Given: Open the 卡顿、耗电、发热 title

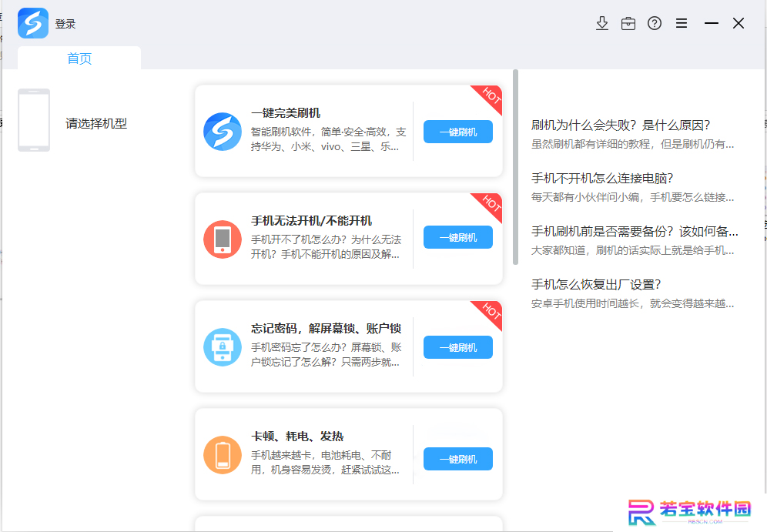Looking at the screenshot, I should click(297, 437).
